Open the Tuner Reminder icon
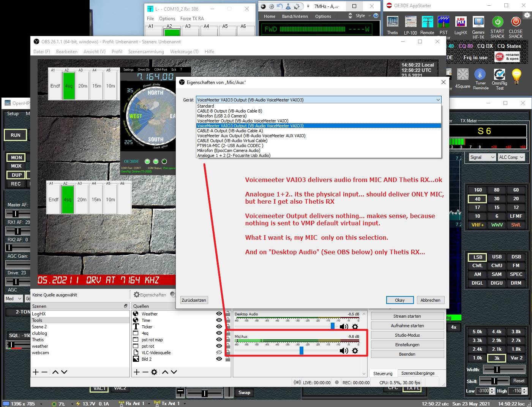 (480, 74)
